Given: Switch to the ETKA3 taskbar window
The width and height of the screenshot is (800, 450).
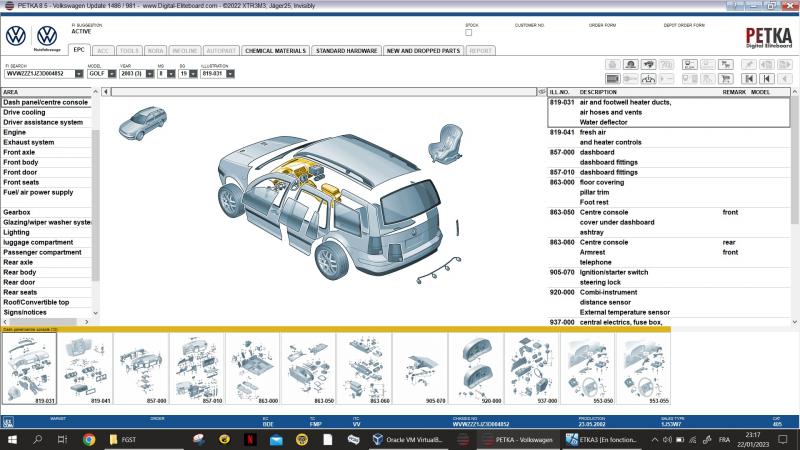Looking at the screenshot, I should (601, 439).
